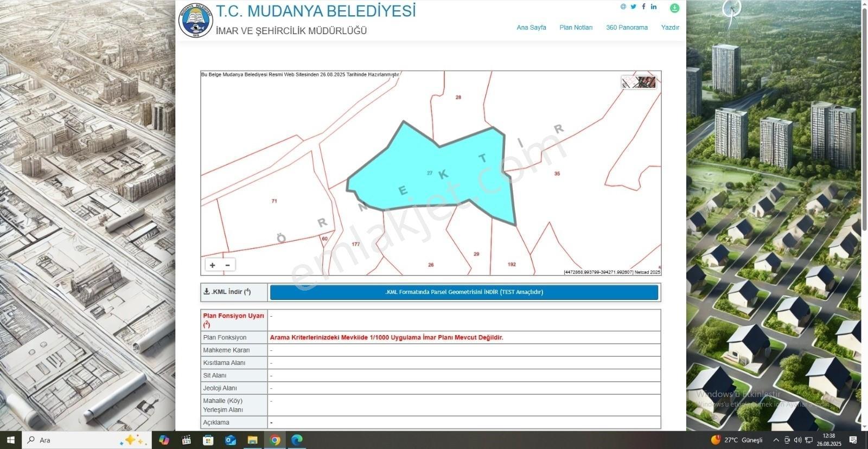Click parcel 71 on the map

tap(274, 201)
